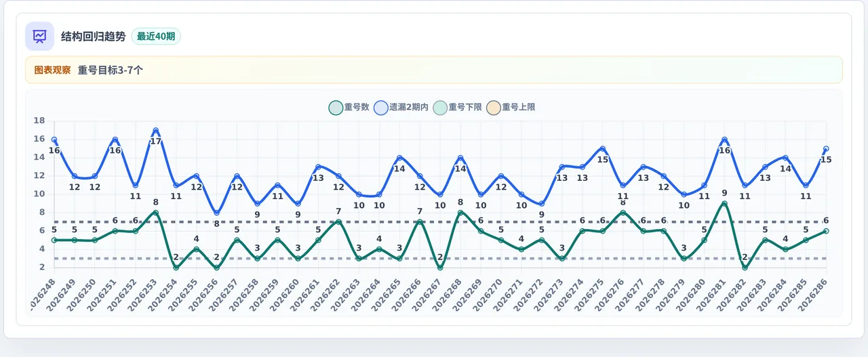
Task: Hide the 重号上限 dashed line series
Action: click(x=509, y=107)
